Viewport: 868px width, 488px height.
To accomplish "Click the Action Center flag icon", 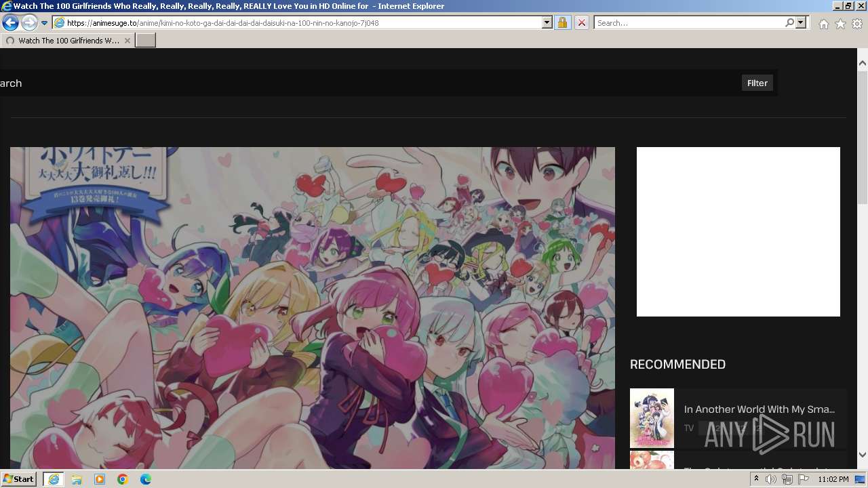I will tap(804, 479).
